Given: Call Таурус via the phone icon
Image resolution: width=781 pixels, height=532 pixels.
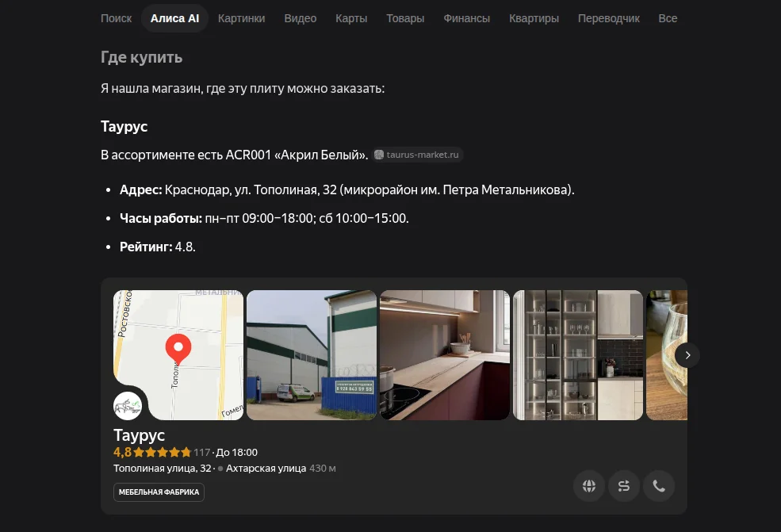Looking at the screenshot, I should (x=659, y=486).
